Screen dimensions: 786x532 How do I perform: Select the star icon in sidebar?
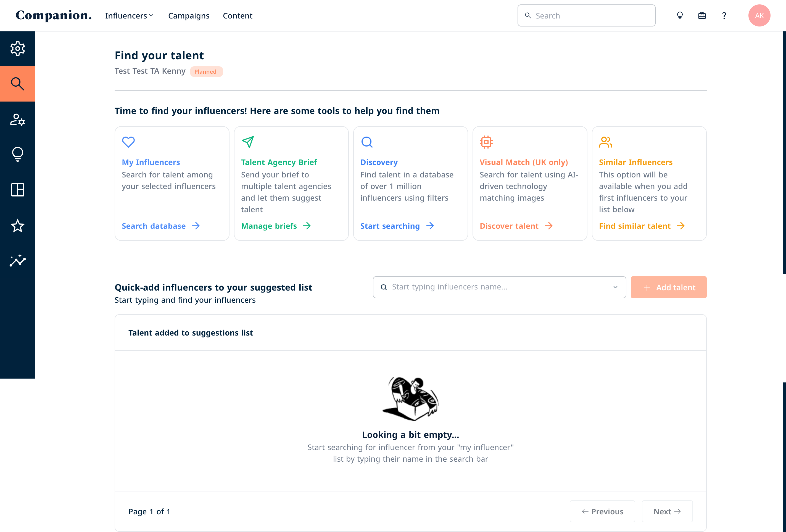click(18, 226)
